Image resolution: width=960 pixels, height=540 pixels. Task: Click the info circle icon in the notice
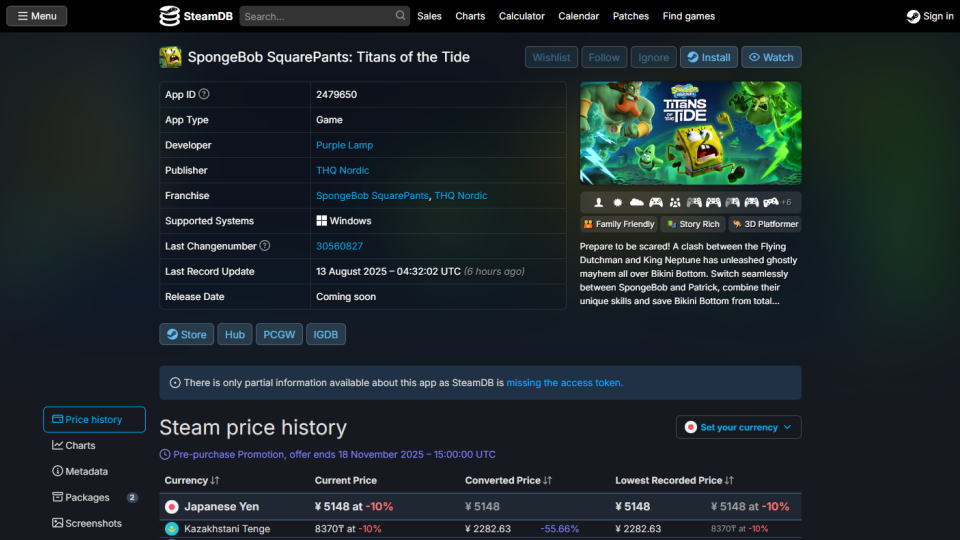174,383
